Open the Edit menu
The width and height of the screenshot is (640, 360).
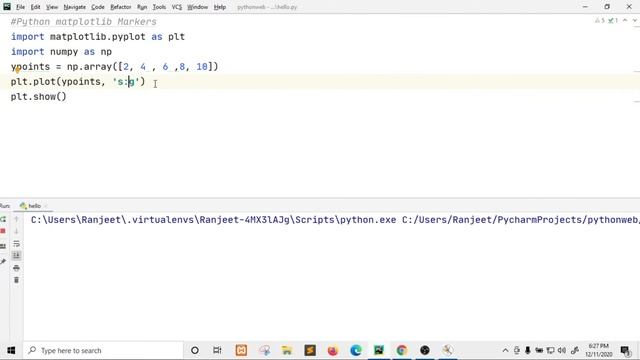pos(36,7)
